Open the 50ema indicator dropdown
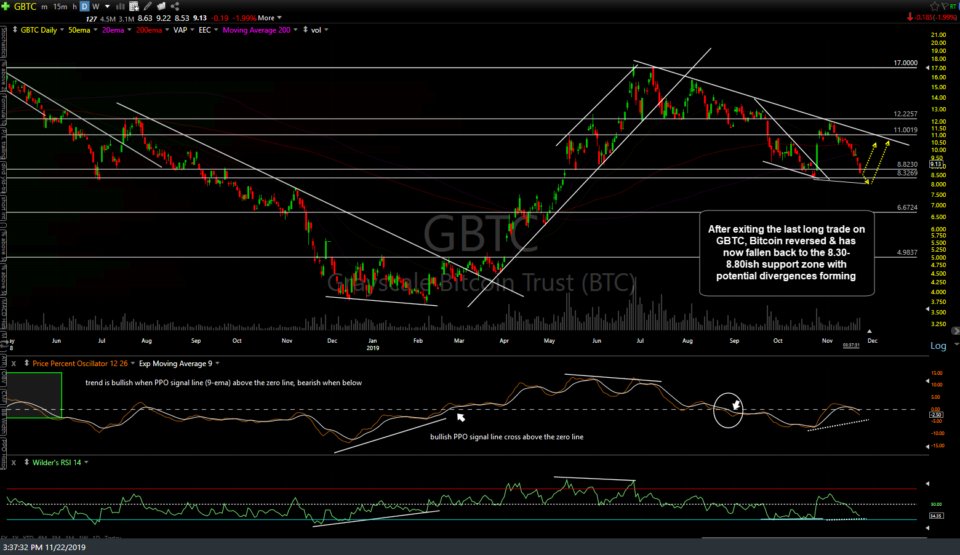Viewport: 960px width, 555px height. 96,29
